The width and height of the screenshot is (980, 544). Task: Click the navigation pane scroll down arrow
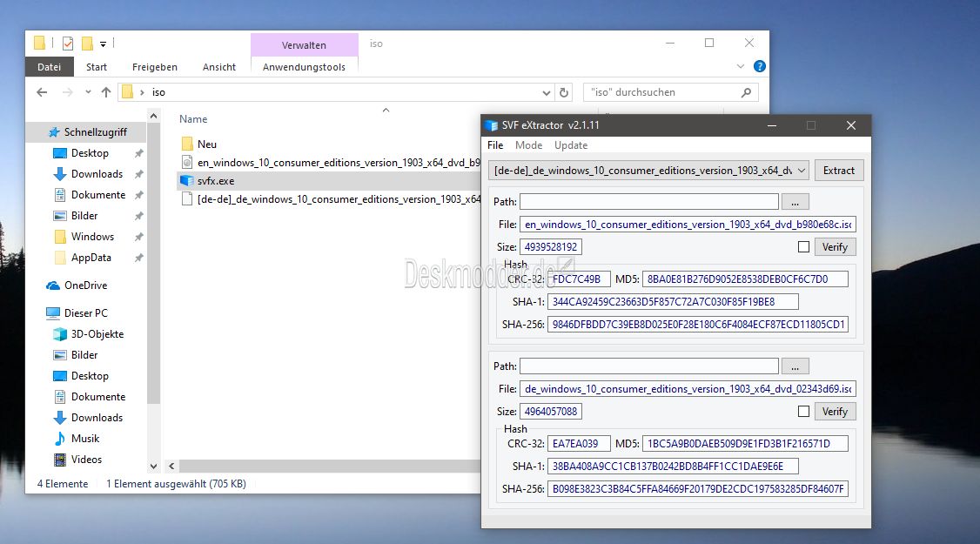(154, 467)
